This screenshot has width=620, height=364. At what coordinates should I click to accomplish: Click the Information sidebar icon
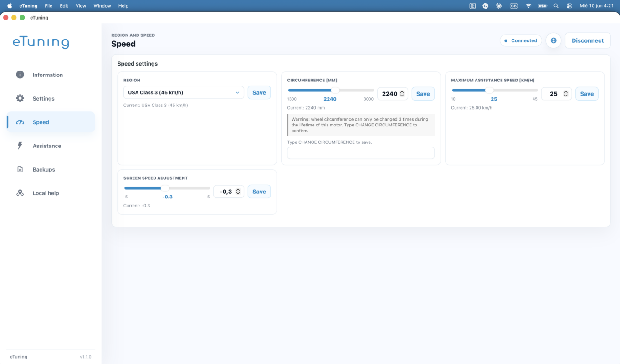pyautogui.click(x=20, y=75)
